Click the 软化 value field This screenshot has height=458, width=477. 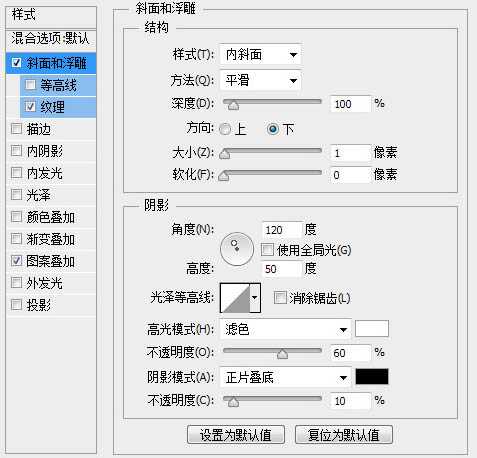350,175
